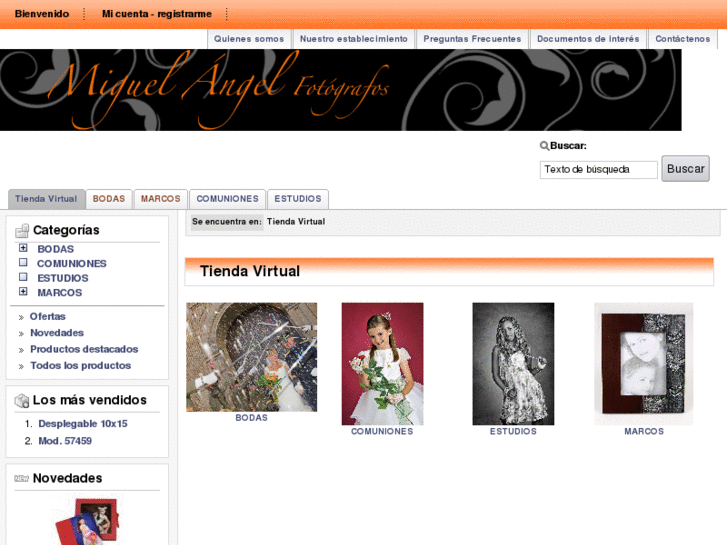Open the Tienda Virtual tab
Screen dimensions: 727x545
pyautogui.click(x=46, y=199)
